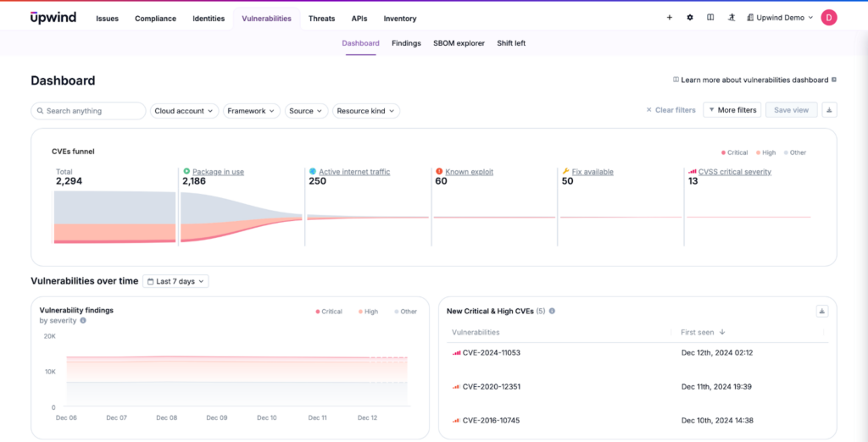Open the Threats menu item
This screenshot has width=868, height=442.
(x=321, y=19)
